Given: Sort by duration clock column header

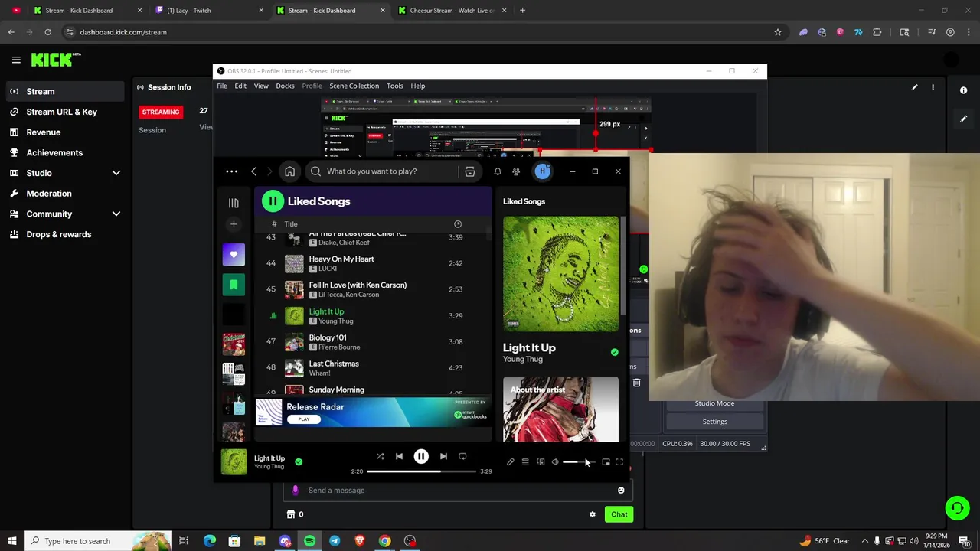Looking at the screenshot, I should [458, 224].
